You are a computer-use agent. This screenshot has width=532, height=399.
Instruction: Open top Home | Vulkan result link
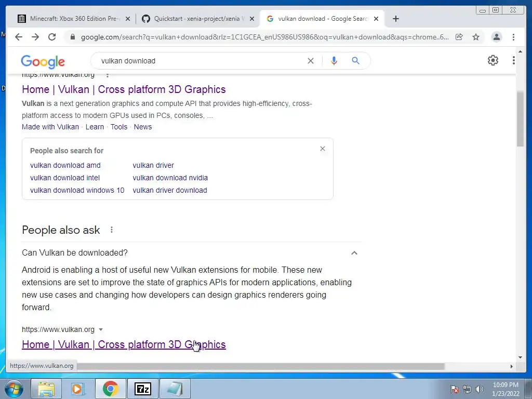click(x=124, y=89)
